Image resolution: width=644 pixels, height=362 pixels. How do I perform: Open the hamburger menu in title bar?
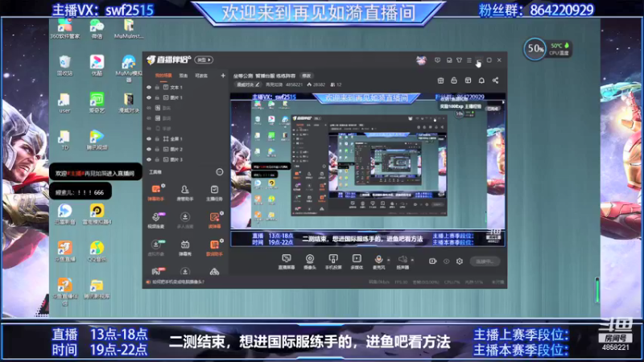click(469, 60)
